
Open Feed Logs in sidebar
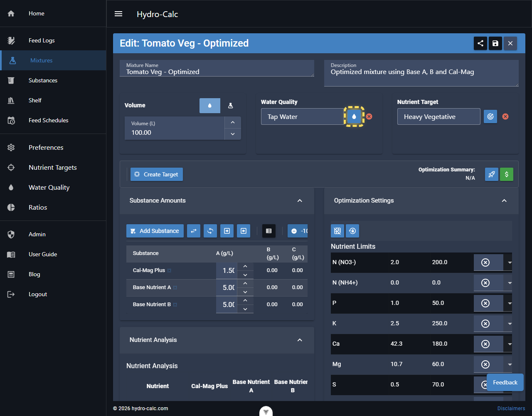click(53, 40)
